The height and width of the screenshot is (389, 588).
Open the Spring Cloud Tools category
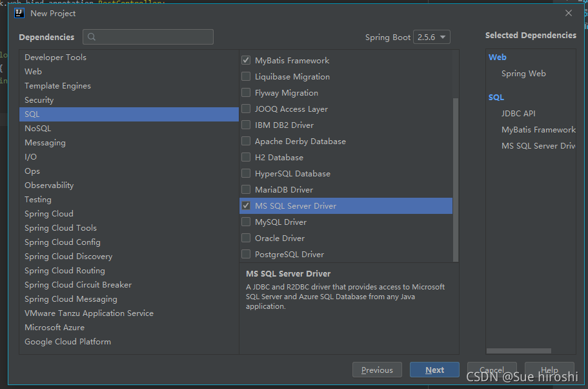pyautogui.click(x=129, y=228)
